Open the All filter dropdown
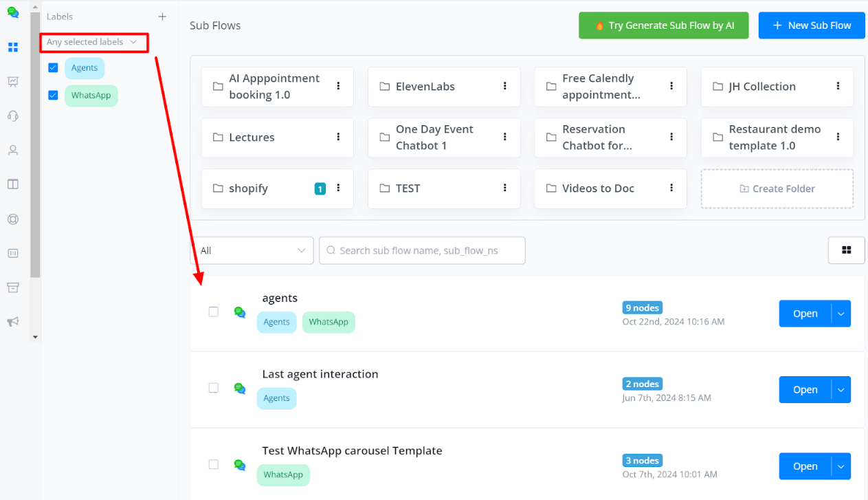The image size is (868, 500). tap(252, 250)
